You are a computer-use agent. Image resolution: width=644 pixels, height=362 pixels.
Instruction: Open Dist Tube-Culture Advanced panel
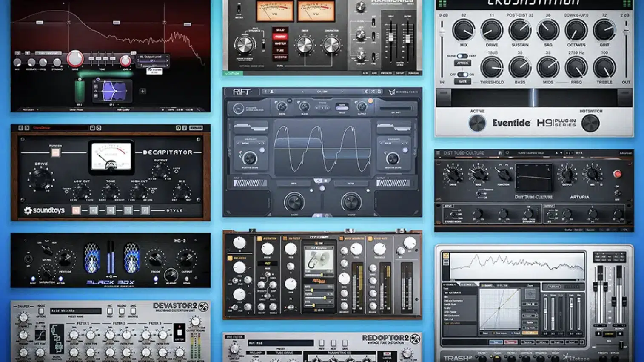click(x=625, y=153)
